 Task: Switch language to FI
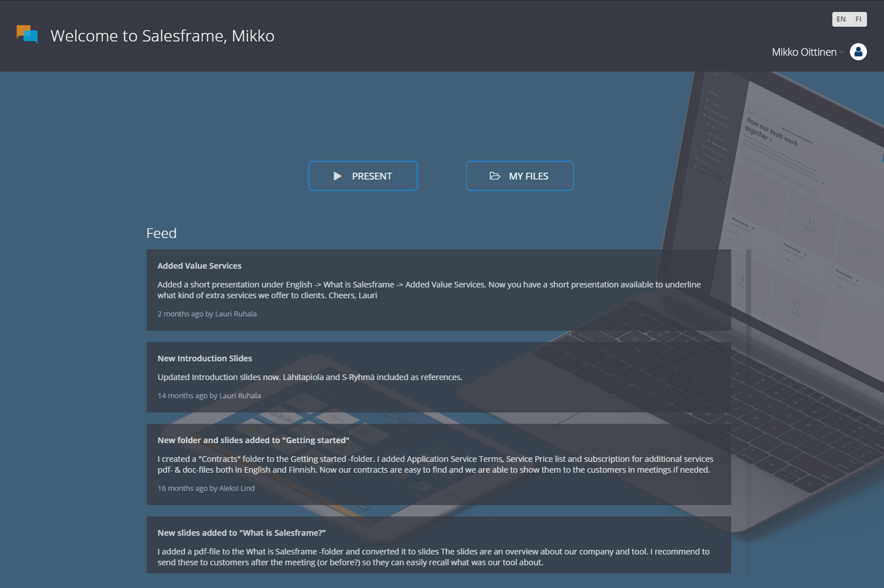[x=858, y=19]
